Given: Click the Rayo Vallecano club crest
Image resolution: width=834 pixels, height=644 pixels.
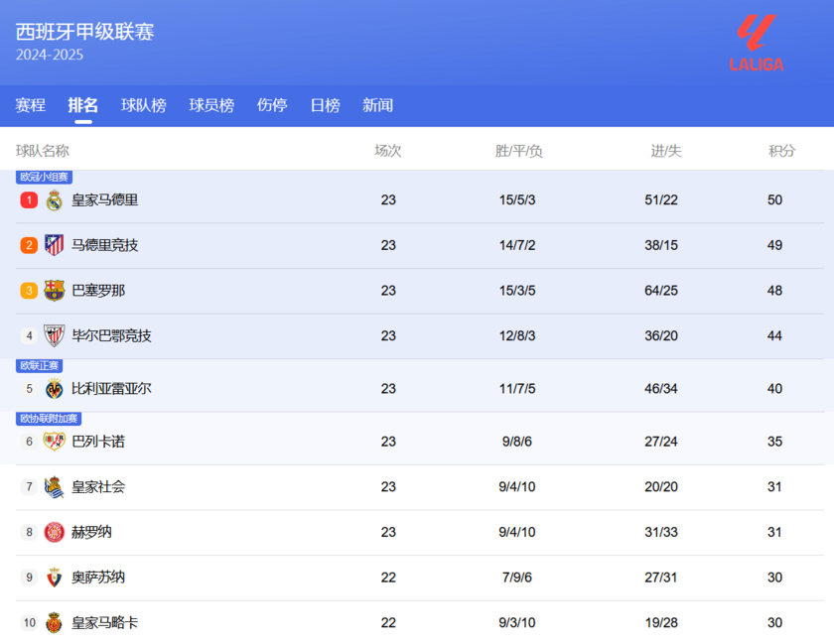Looking at the screenshot, I should (53, 441).
